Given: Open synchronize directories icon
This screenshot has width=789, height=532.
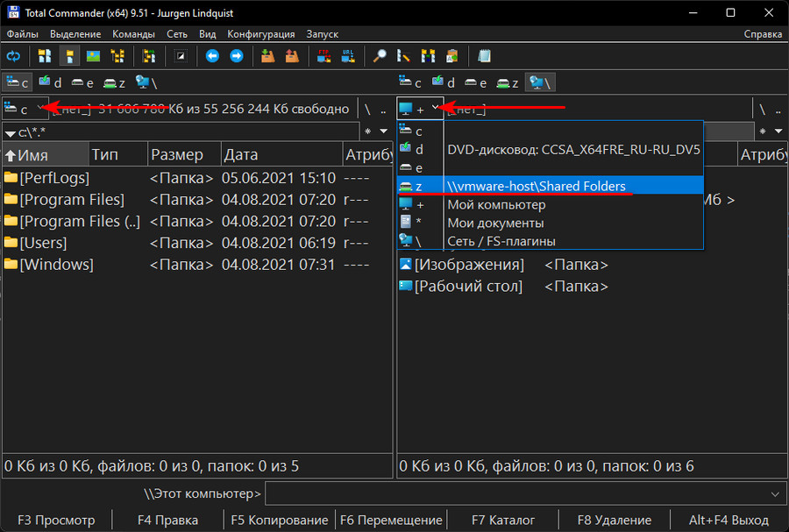Looking at the screenshot, I should coord(428,56).
